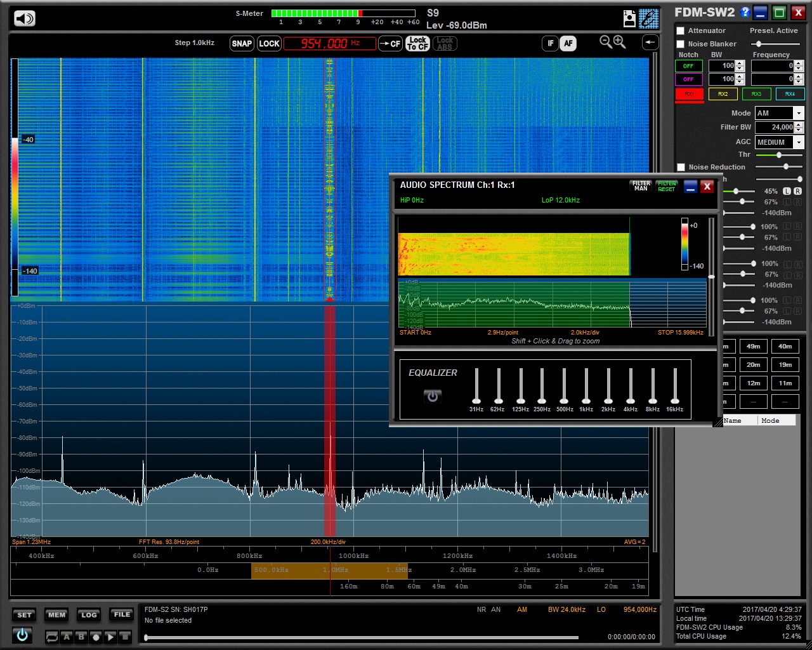812x650 pixels.
Task: Adjust the Noise Blanker level slider
Action: click(777, 44)
